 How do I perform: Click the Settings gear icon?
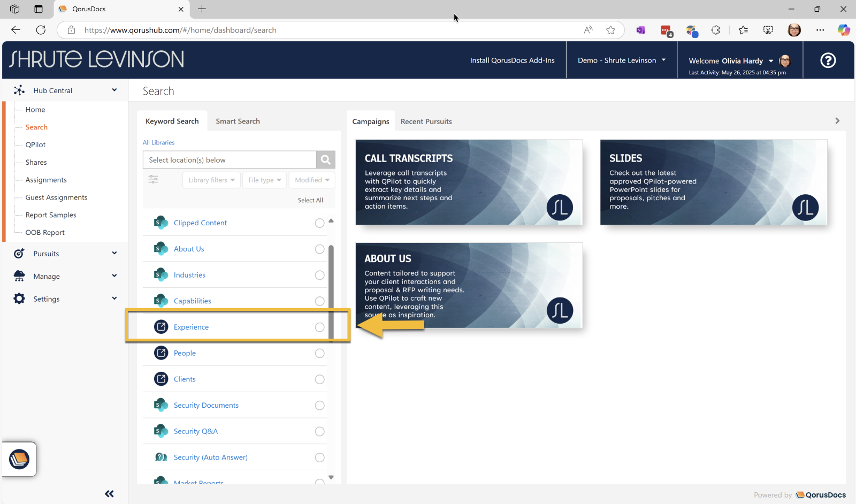click(19, 299)
